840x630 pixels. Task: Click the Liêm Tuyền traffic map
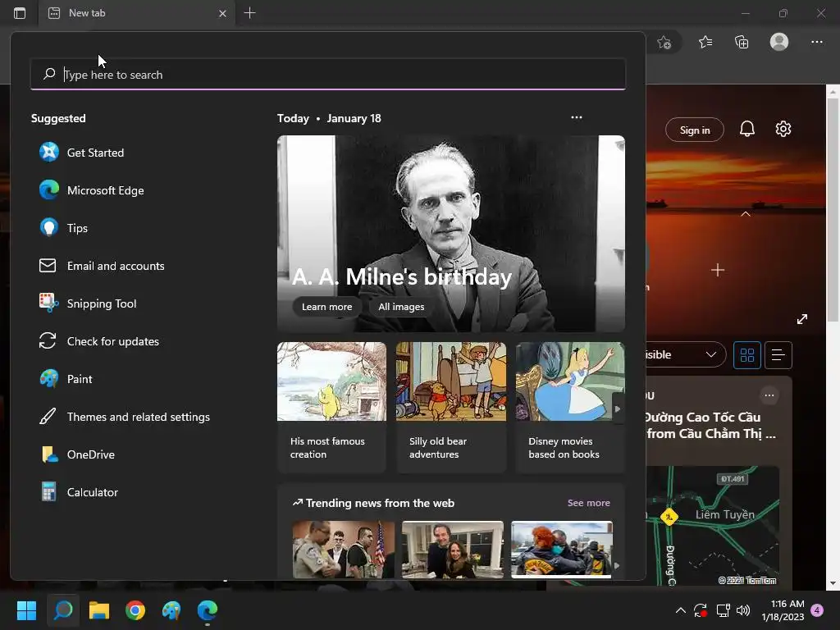[713, 525]
